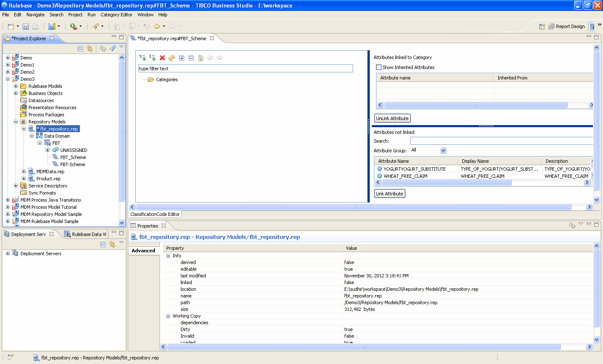Click the New wizard icon in main toolbar
Screen dimensions: 603x364
(x=11, y=26)
